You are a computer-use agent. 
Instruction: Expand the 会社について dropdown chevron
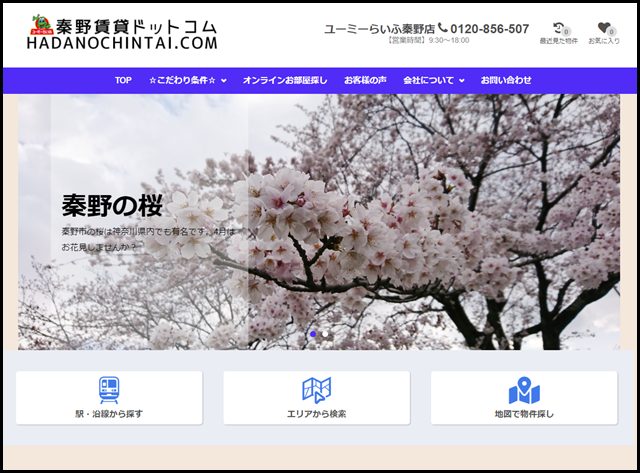pyautogui.click(x=461, y=81)
